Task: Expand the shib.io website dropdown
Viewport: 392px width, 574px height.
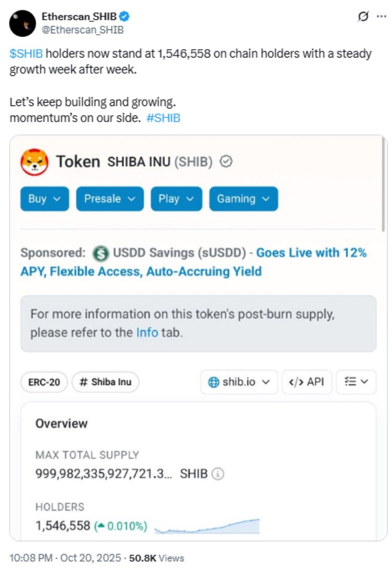Action: click(x=239, y=382)
